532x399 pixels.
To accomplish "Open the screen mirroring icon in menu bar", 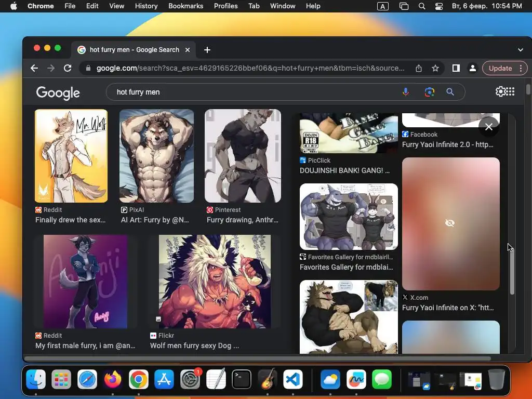I will (404, 6).
